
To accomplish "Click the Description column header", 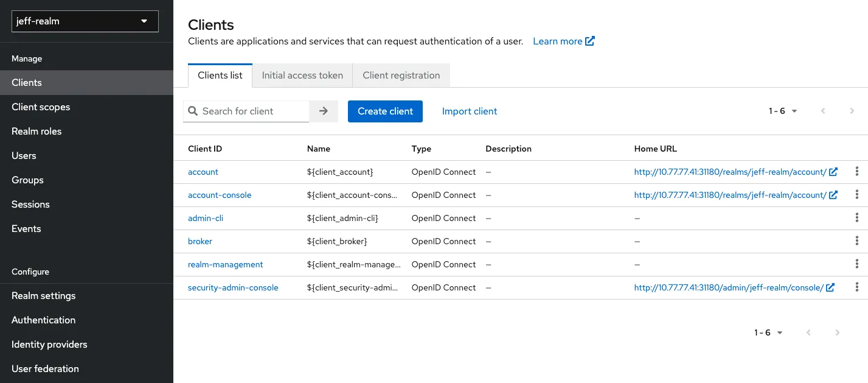I will pos(509,149).
